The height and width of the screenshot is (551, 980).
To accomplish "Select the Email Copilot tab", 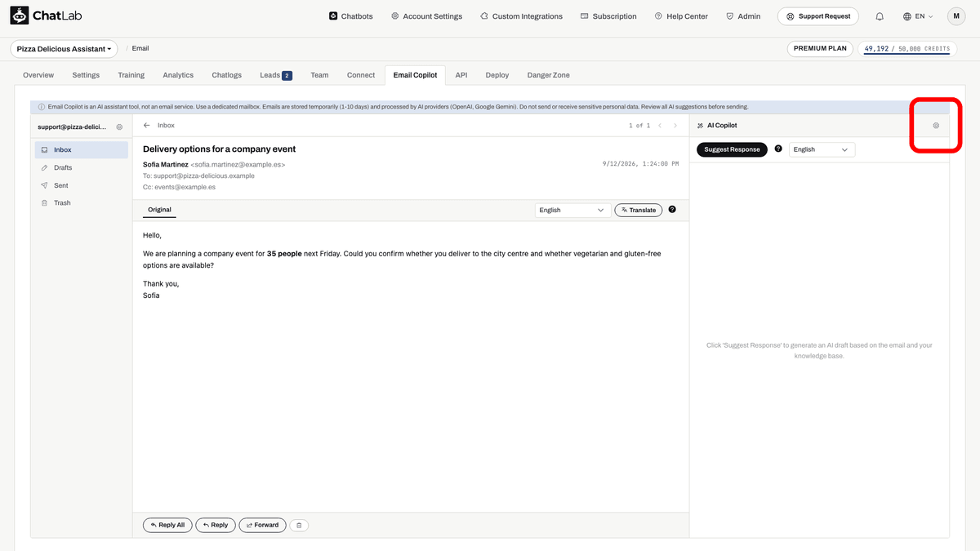I will 415,75.
